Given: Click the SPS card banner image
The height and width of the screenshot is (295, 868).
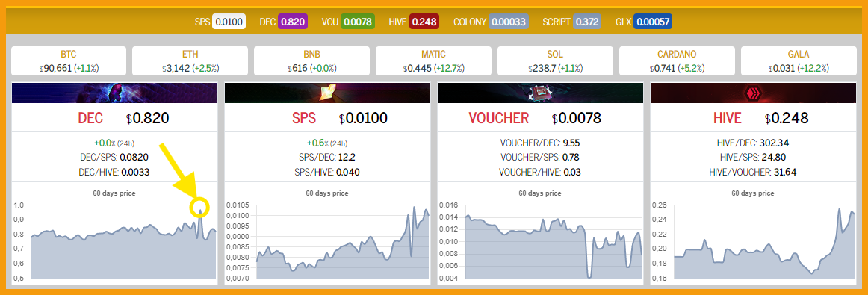Looking at the screenshot, I should (x=327, y=93).
